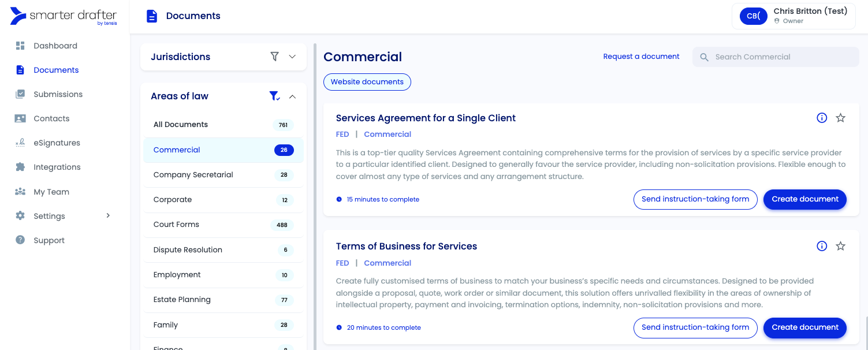The width and height of the screenshot is (868, 350).
Task: Toggle the Website documents filter chip
Action: pyautogui.click(x=367, y=82)
